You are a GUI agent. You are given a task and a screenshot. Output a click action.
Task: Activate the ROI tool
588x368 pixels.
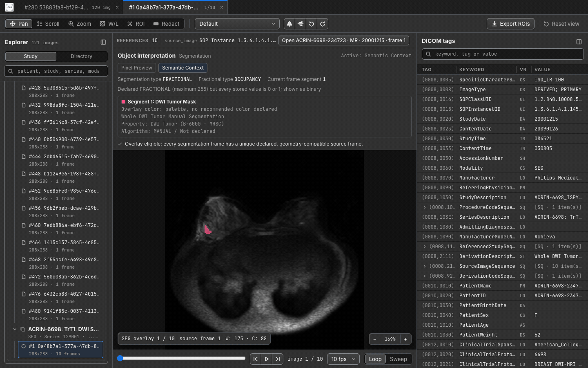(136, 24)
